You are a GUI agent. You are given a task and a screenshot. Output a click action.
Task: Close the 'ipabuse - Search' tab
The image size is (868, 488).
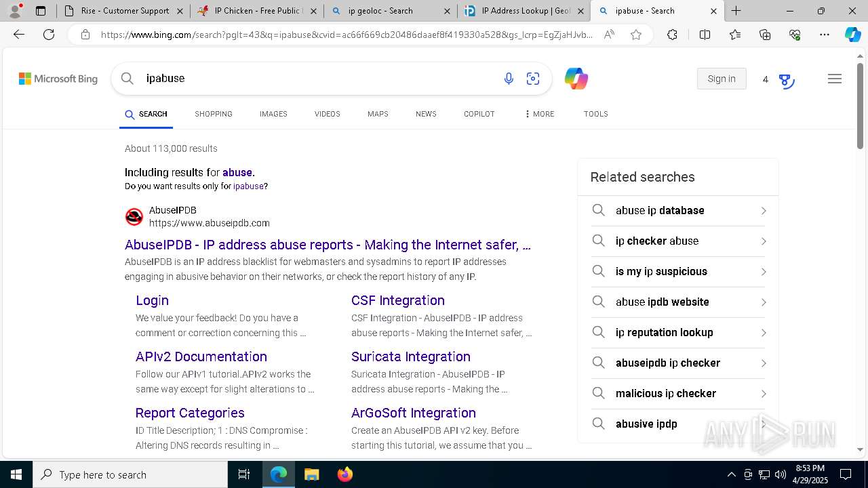[713, 11]
